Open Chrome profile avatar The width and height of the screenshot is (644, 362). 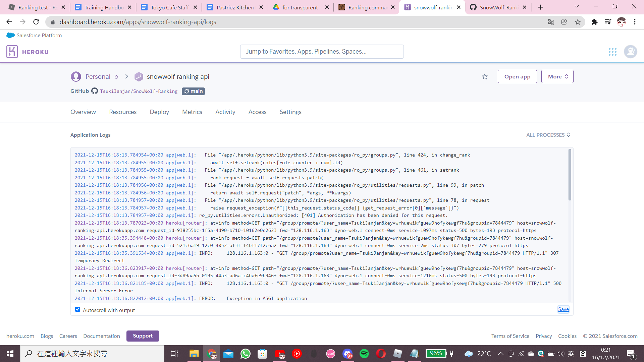click(621, 22)
